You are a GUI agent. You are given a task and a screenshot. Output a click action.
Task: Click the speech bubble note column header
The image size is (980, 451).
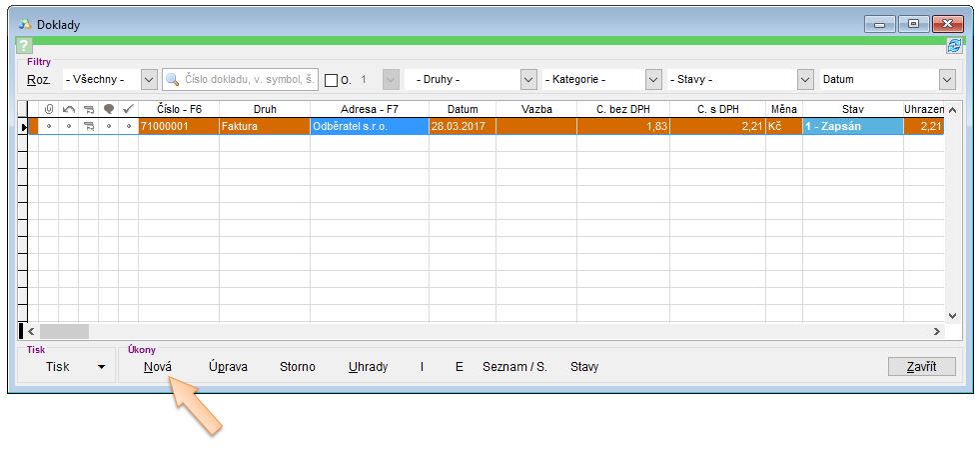coord(108,109)
